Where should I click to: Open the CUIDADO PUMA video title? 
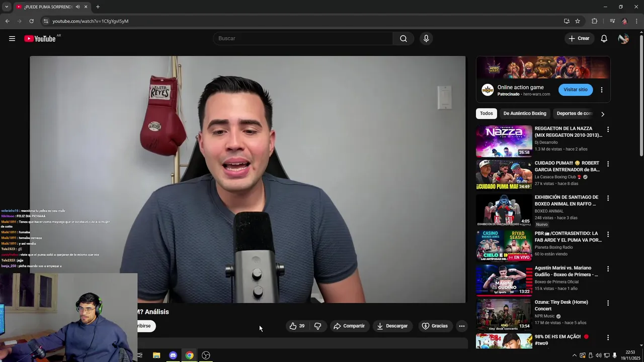click(x=567, y=166)
